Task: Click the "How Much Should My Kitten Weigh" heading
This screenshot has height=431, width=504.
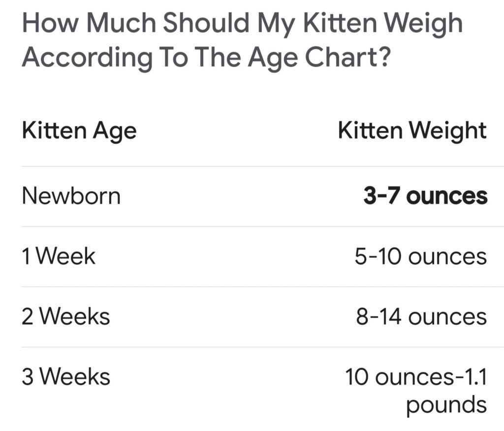Action: pyautogui.click(x=242, y=23)
